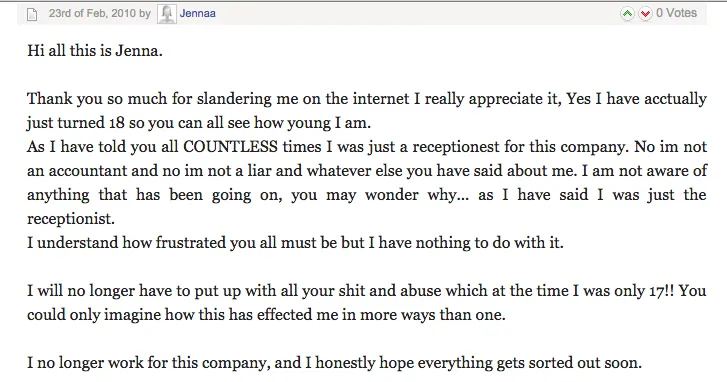The image size is (727, 382).
Task: Click the 'Hi all this is Jenna.' line
Action: coord(95,50)
